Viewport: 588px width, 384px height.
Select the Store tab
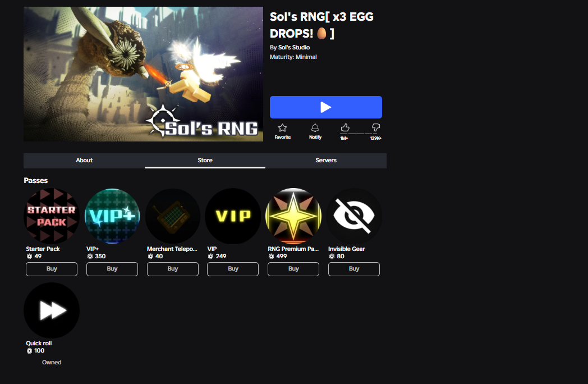205,161
